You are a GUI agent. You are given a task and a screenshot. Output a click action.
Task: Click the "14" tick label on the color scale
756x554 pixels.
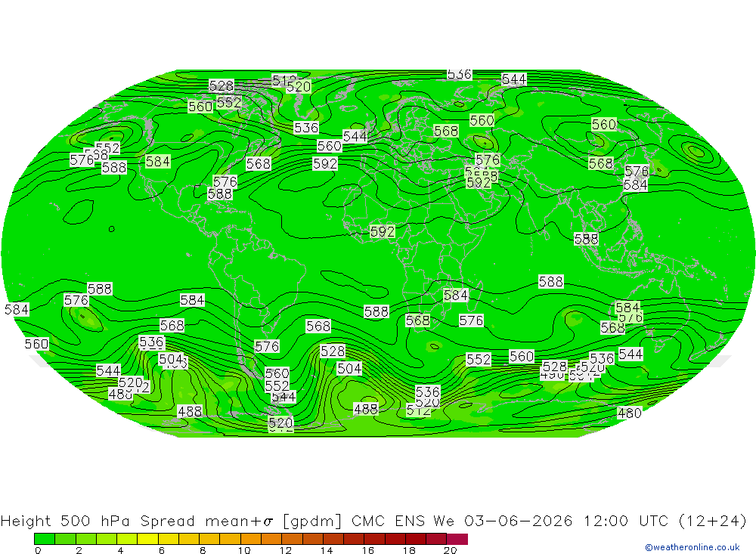point(327,550)
